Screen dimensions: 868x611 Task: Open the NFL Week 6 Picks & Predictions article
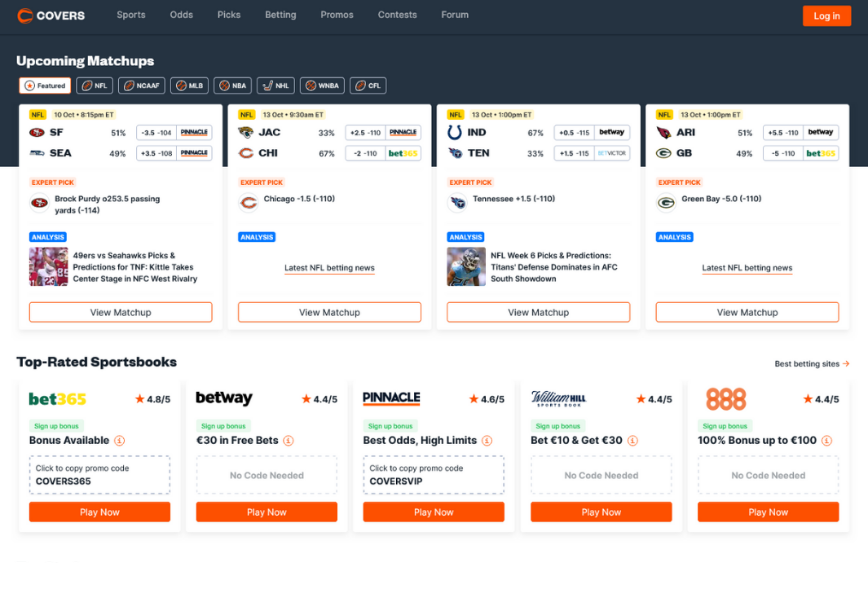[554, 266]
